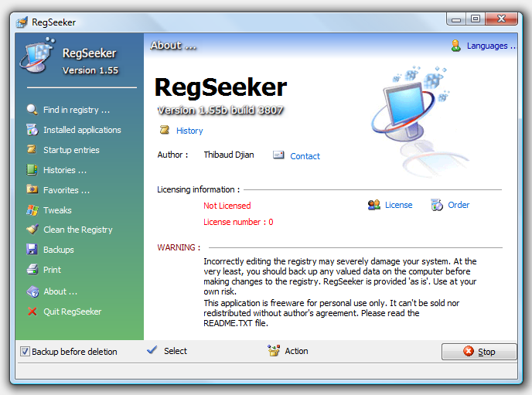The width and height of the screenshot is (532, 395).
Task: Click the History scroll icon
Action: pos(165,130)
